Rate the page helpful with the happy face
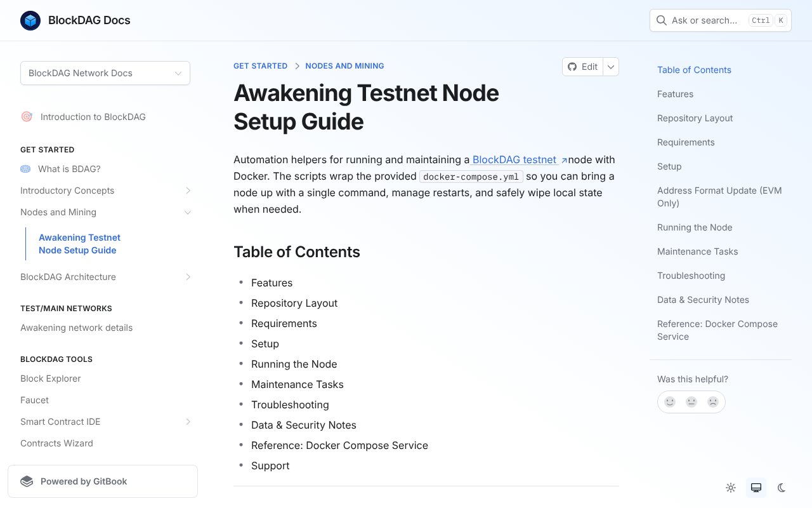812x508 pixels. [x=670, y=402]
